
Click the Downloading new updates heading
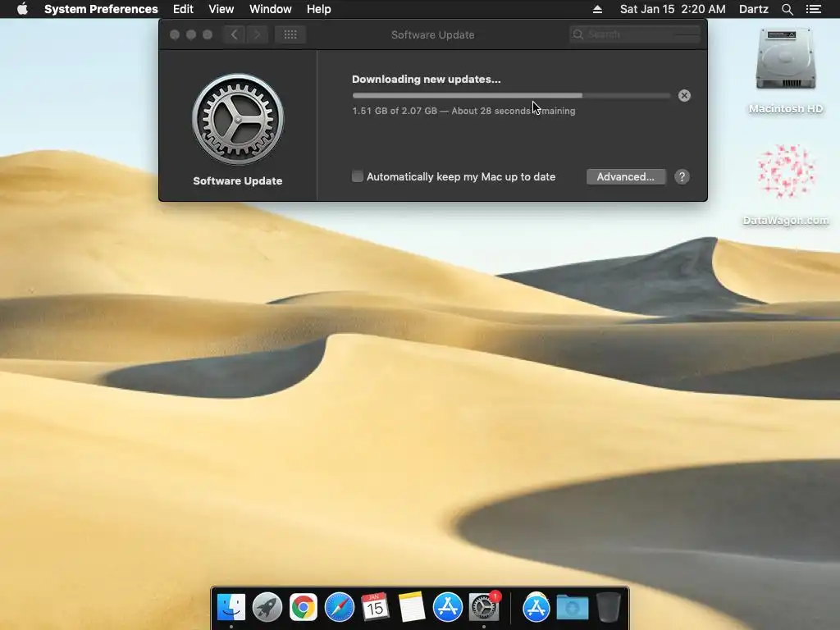click(x=427, y=80)
